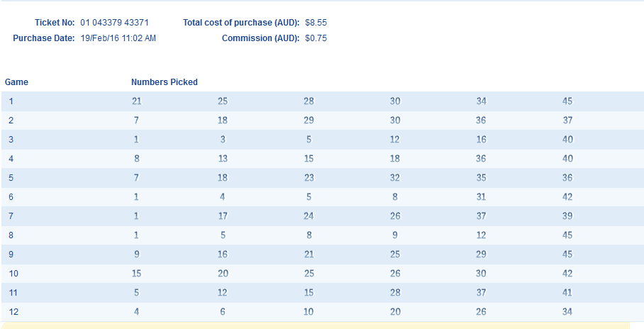
Task: Click the Numbers Picked column header
Action: (x=165, y=82)
